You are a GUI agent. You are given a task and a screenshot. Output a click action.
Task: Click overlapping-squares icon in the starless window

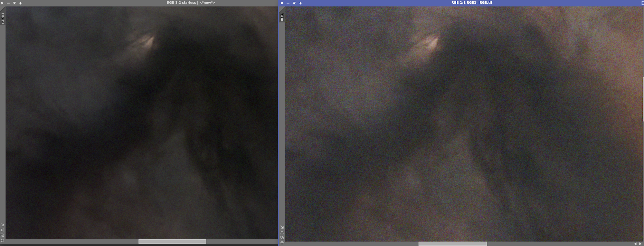point(2,235)
